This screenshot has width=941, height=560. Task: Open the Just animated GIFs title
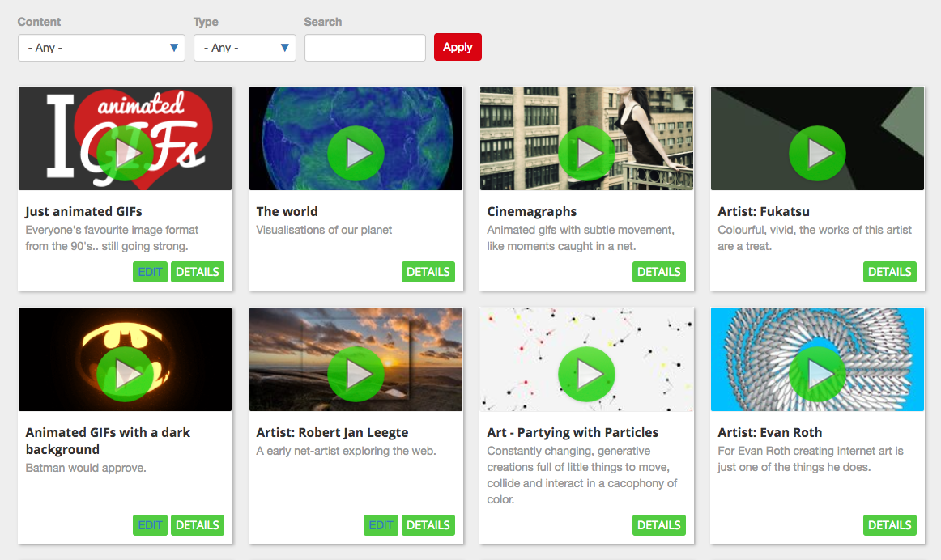click(x=83, y=212)
